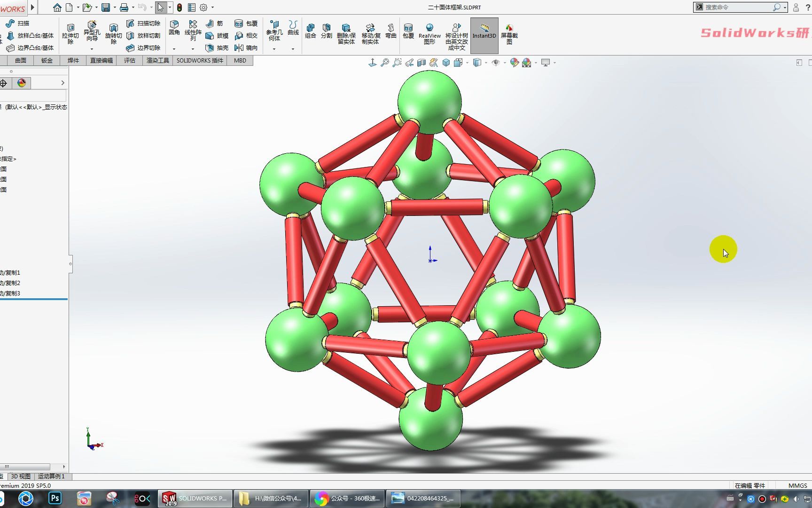The width and height of the screenshot is (812, 508).
Task: Switch to the 钣金 tab
Action: click(47, 60)
